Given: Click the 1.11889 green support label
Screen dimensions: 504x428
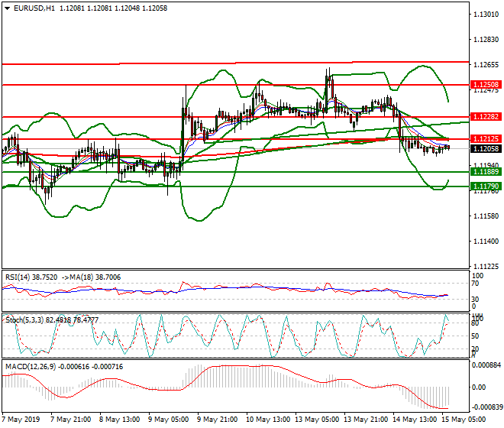Looking at the screenshot, I should pos(486,172).
